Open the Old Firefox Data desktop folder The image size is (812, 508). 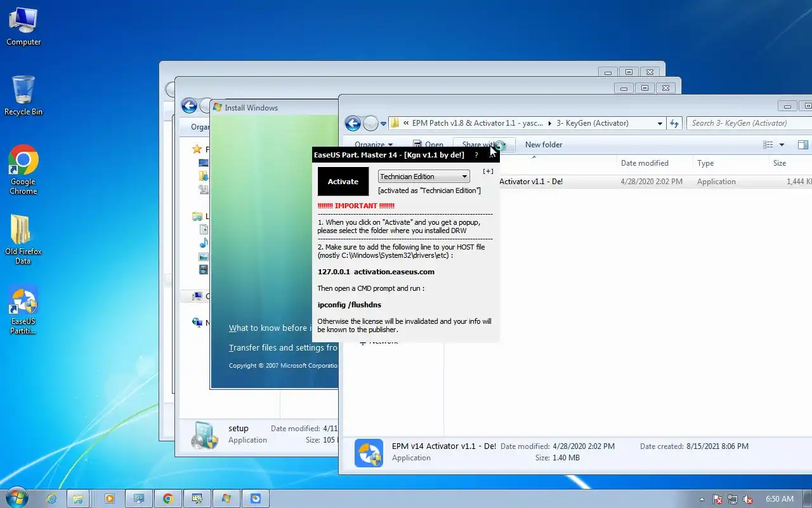[x=23, y=239]
